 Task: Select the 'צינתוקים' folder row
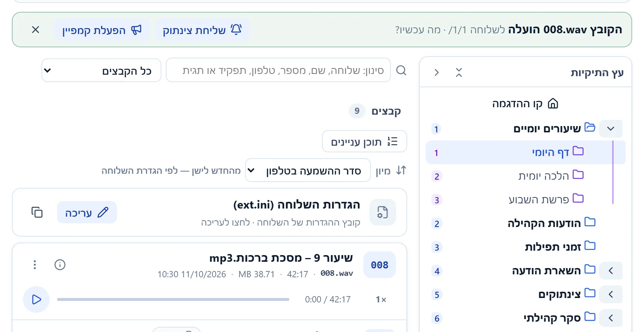(x=567, y=294)
